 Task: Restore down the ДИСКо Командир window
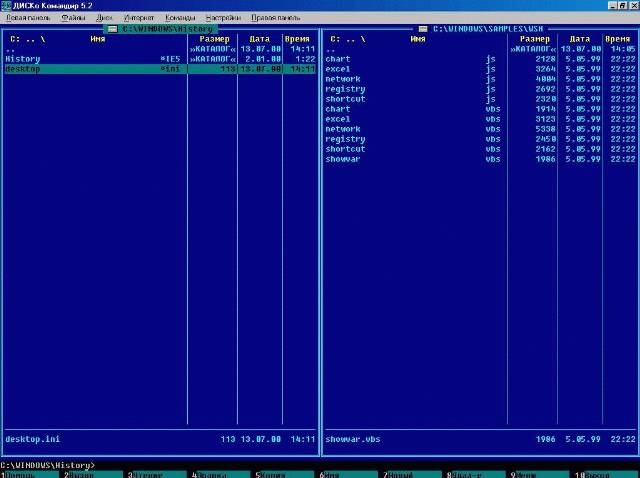coord(622,5)
